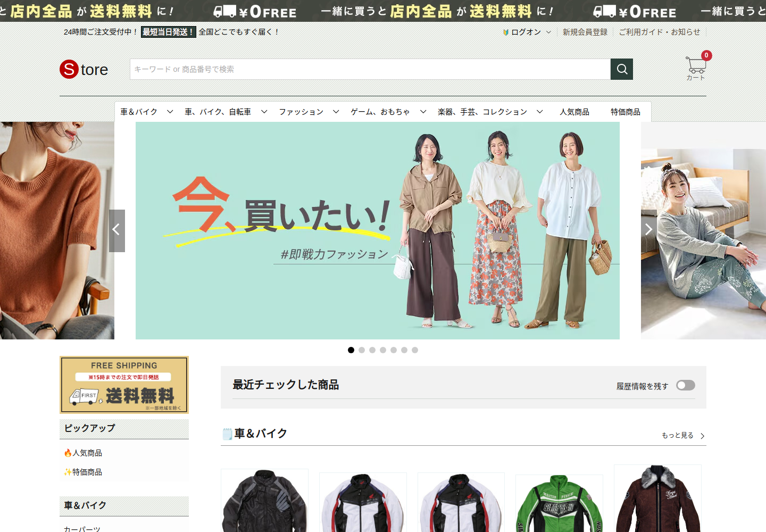Open 特価商品 in the navigation bar
The image size is (766, 532).
pyautogui.click(x=626, y=112)
